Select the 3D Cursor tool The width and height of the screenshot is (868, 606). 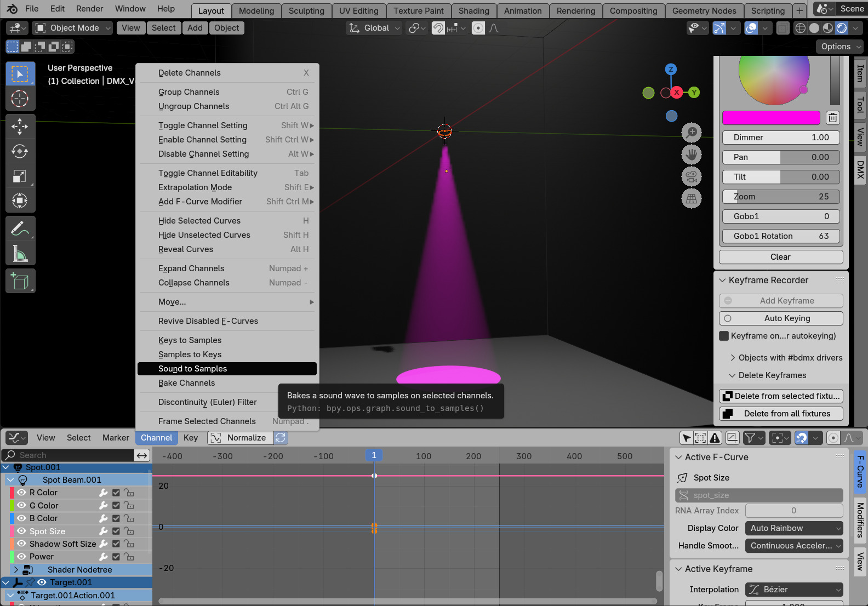pyautogui.click(x=20, y=99)
